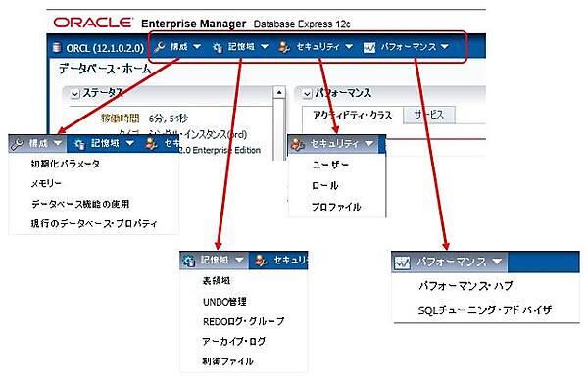588x382 pixels.
Task: Select プロファイル from the セキュリティ menu
Action: point(336,207)
